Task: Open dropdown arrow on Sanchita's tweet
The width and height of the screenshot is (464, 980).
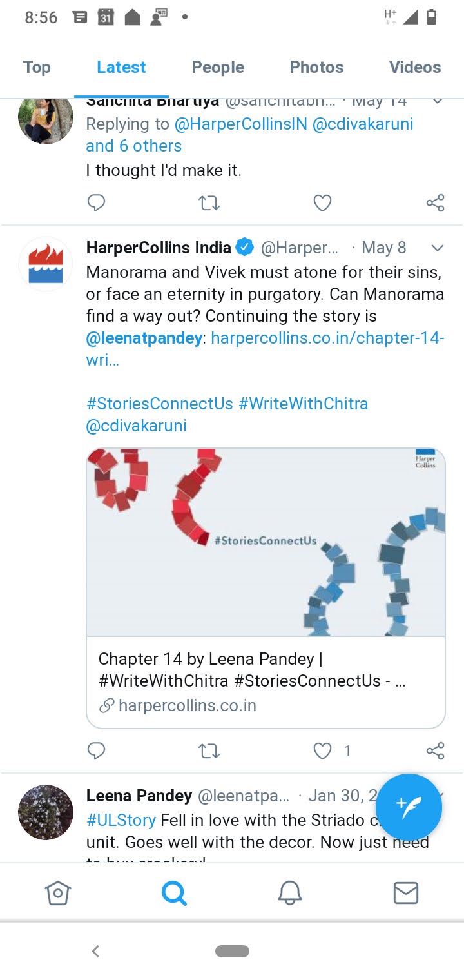Action: (437, 101)
